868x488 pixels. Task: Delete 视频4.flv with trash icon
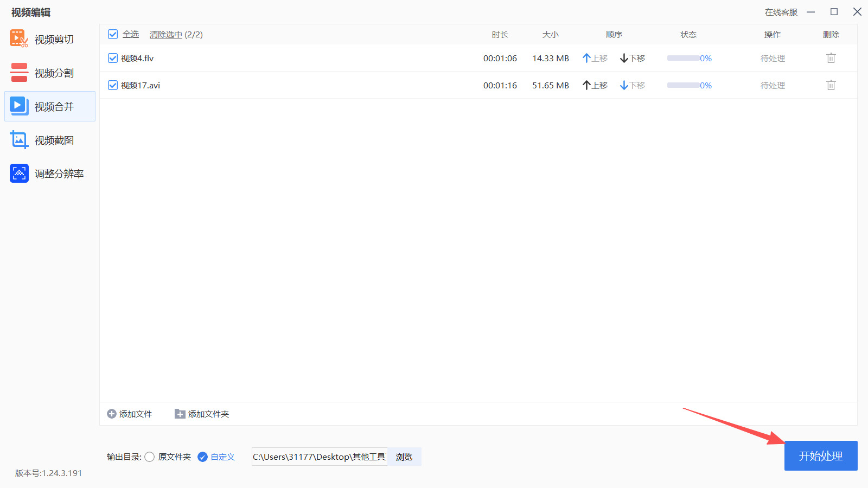tap(831, 57)
